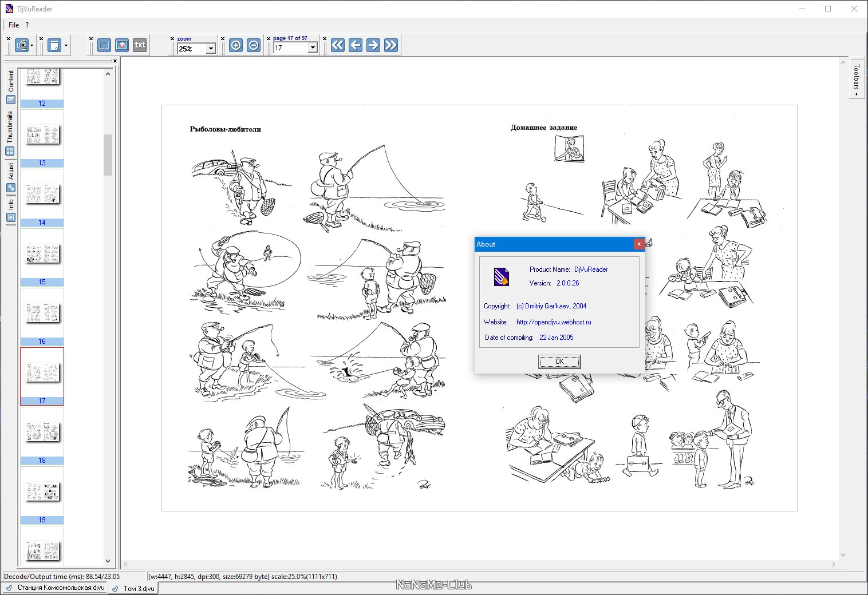The width and height of the screenshot is (868, 595).
Task: Jump to the first page with double-left arrow
Action: click(x=338, y=45)
